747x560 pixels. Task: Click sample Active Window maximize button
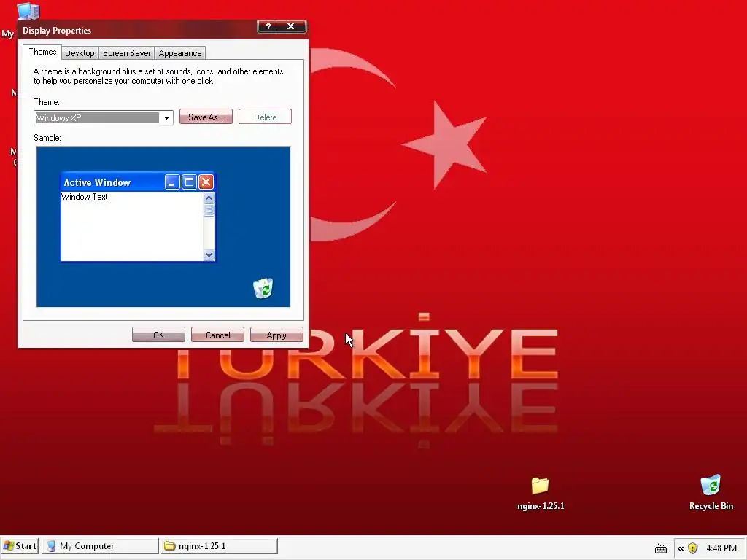[189, 182]
